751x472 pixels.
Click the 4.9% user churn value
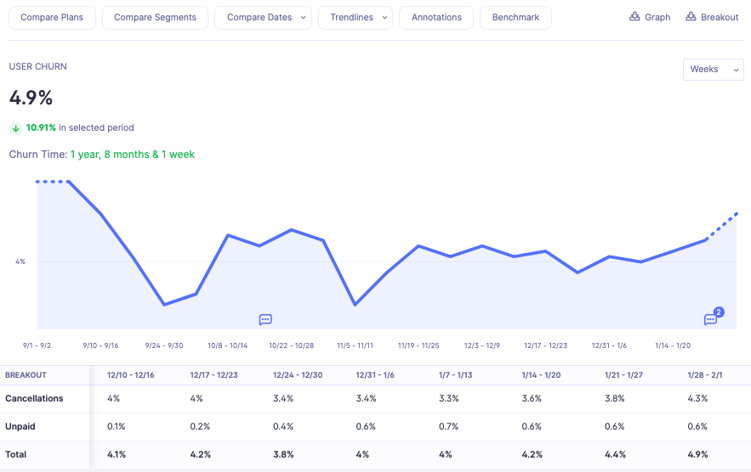(31, 98)
